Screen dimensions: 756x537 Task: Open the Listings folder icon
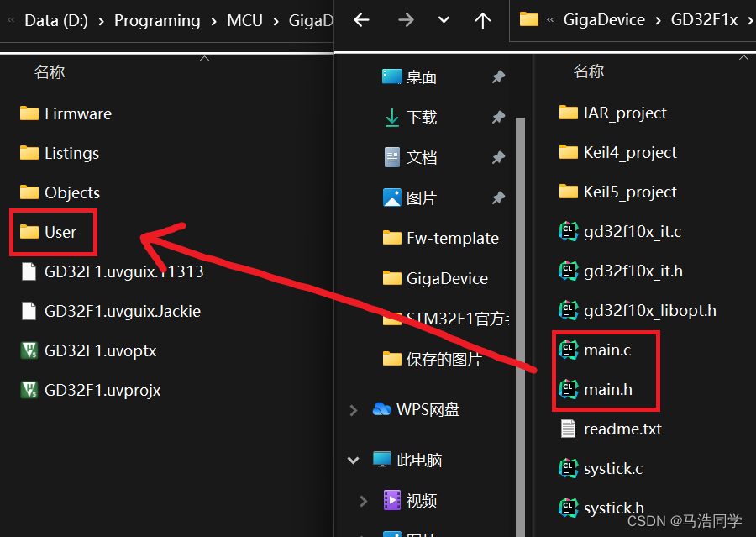[x=29, y=154]
